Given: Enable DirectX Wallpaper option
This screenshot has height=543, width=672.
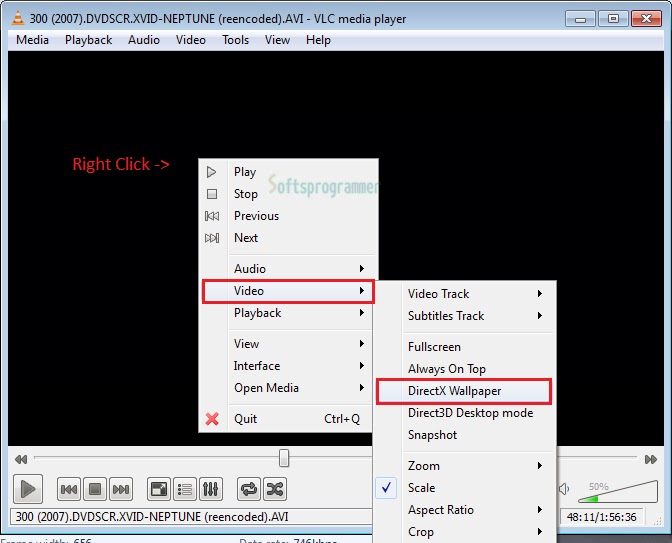Looking at the screenshot, I should click(x=464, y=391).
